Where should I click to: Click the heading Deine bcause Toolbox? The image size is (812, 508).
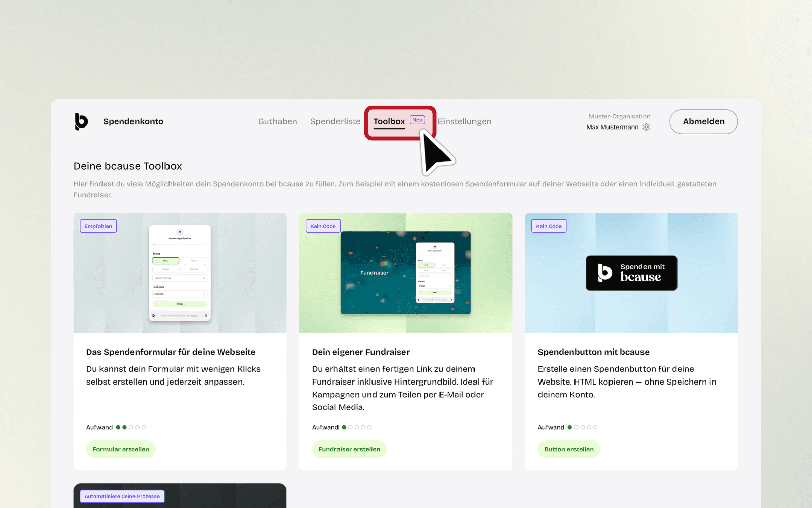pyautogui.click(x=127, y=166)
